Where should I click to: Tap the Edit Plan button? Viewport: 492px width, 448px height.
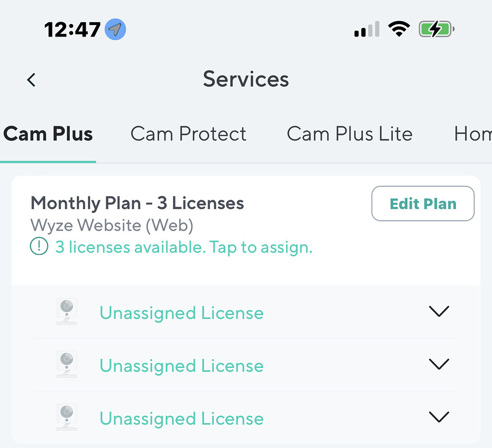(x=422, y=204)
